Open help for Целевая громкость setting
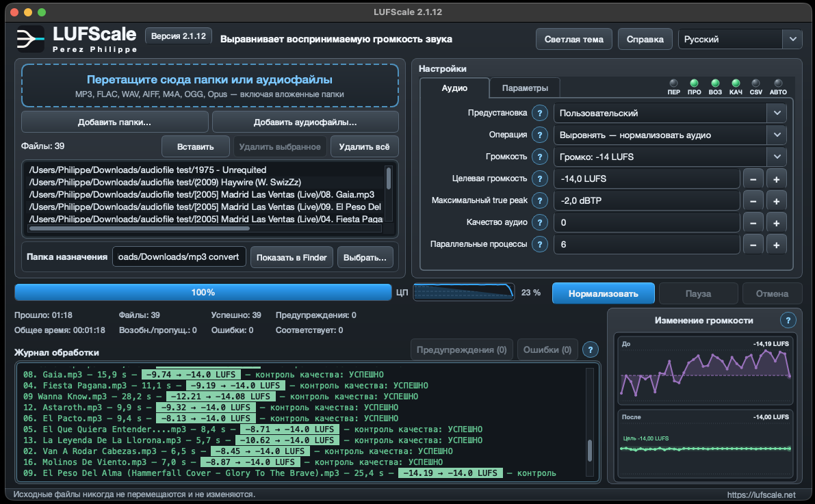This screenshot has height=504, width=815. pos(540,178)
